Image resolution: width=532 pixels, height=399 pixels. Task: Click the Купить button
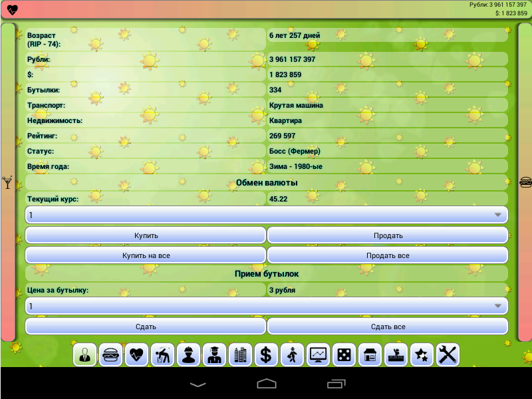(x=146, y=235)
